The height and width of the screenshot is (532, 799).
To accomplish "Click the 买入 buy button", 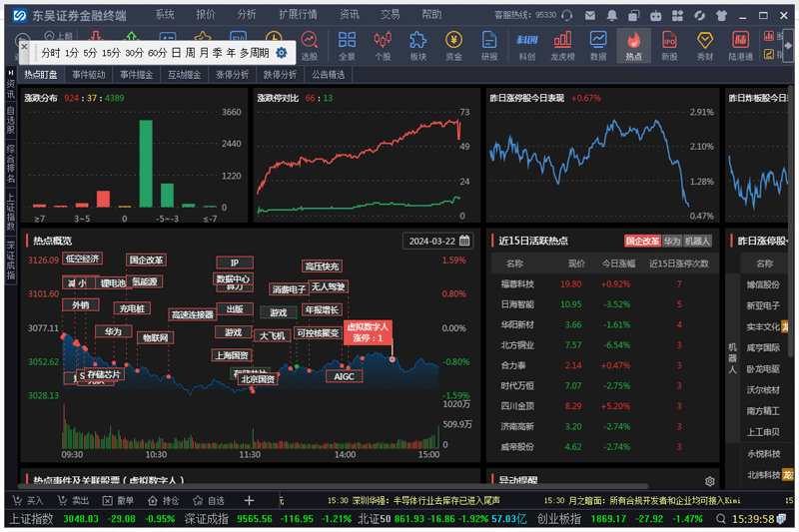I will pyautogui.click(x=28, y=500).
